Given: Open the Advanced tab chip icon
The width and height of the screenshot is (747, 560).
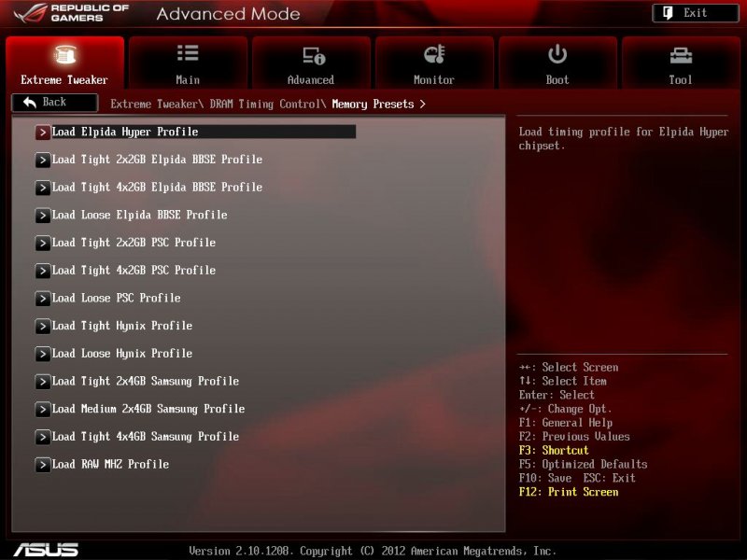Looking at the screenshot, I should click(x=311, y=55).
